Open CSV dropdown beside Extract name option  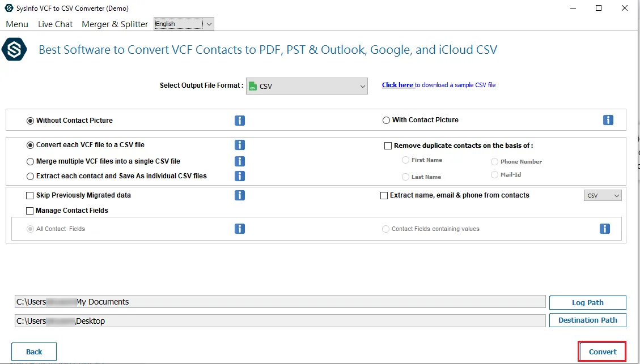603,195
